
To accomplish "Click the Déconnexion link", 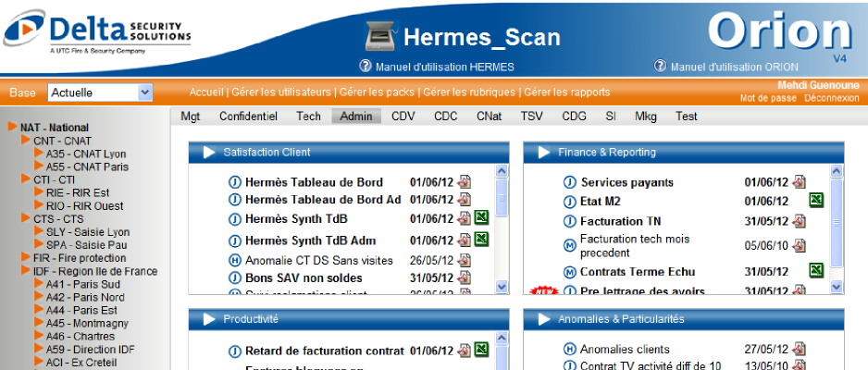I will (832, 98).
